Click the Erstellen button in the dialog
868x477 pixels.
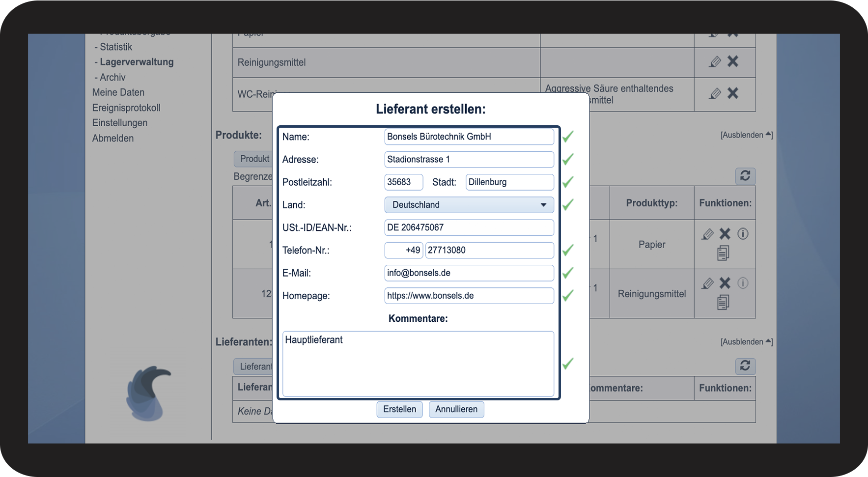tap(399, 409)
